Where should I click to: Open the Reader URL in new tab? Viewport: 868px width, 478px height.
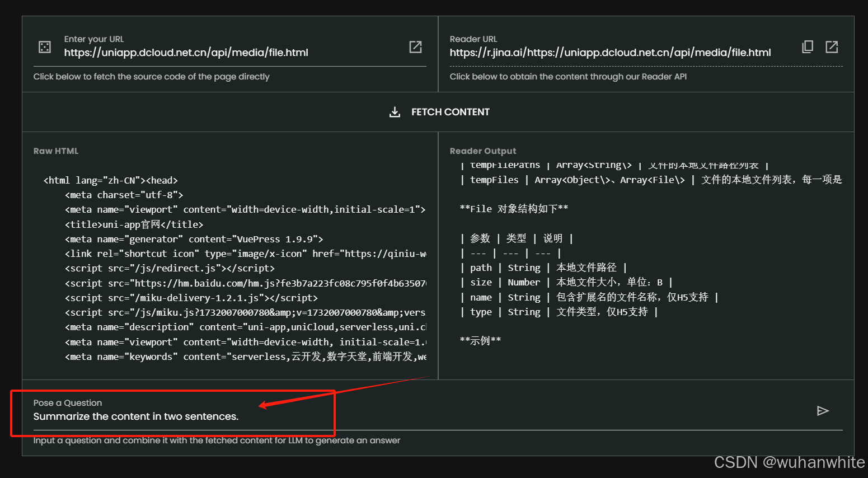point(832,47)
